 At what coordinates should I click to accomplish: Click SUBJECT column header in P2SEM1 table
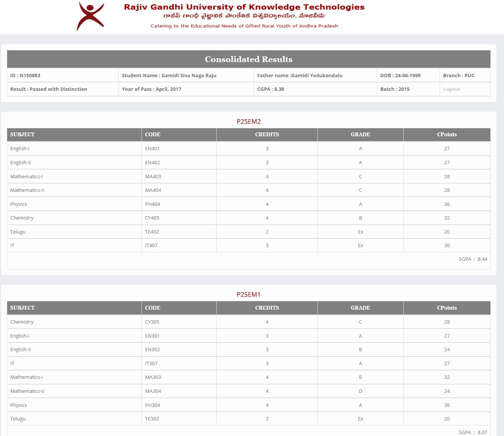coord(74,308)
